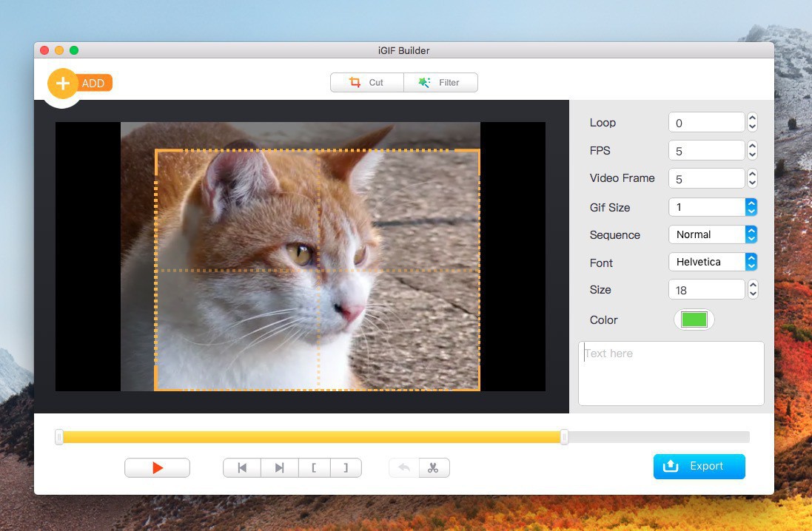Export the GIF with Export button

(x=699, y=466)
